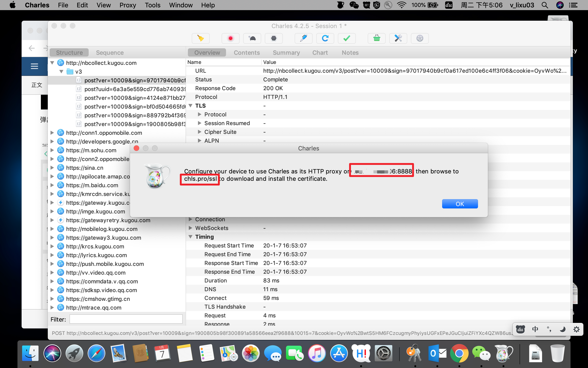588x368 pixels.
Task: Expand the lyrics.kugou.com node
Action: [x=52, y=255]
